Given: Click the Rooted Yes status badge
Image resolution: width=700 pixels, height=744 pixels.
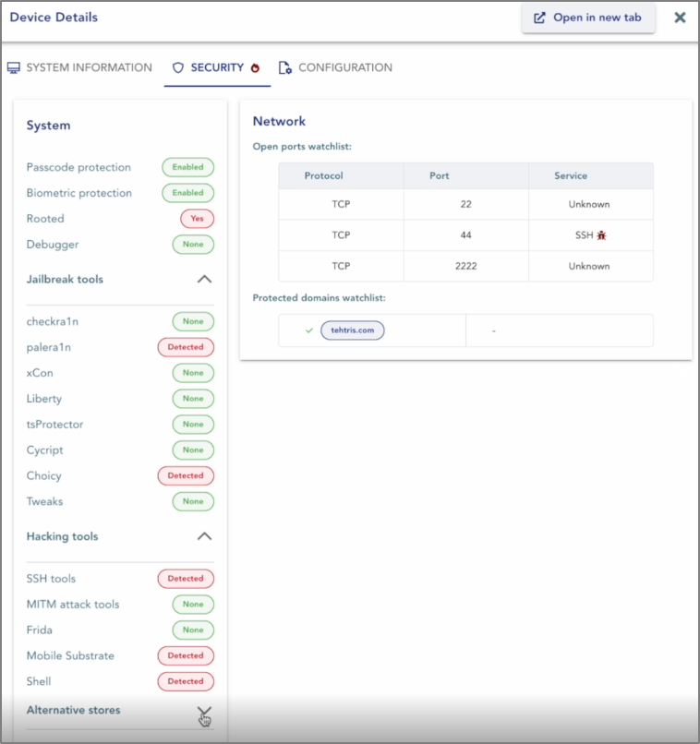Looking at the screenshot, I should click(x=197, y=219).
